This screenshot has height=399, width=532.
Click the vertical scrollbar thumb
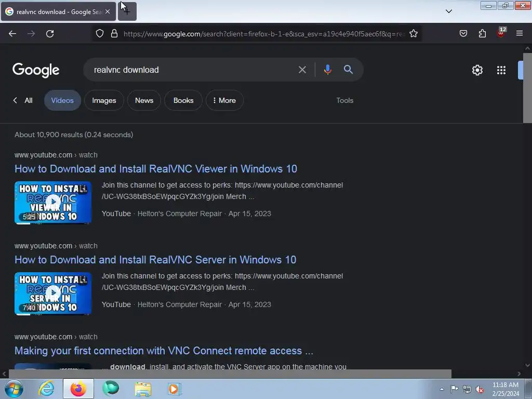(x=527, y=88)
